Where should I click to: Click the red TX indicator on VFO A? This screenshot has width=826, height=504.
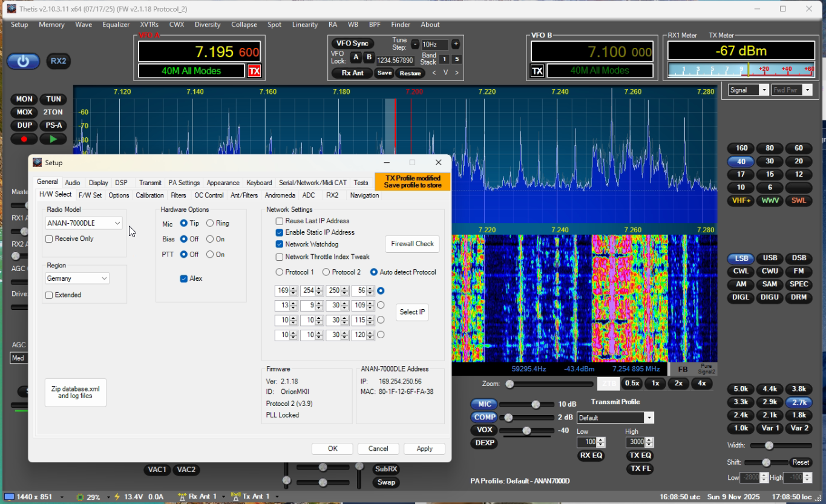click(x=254, y=71)
